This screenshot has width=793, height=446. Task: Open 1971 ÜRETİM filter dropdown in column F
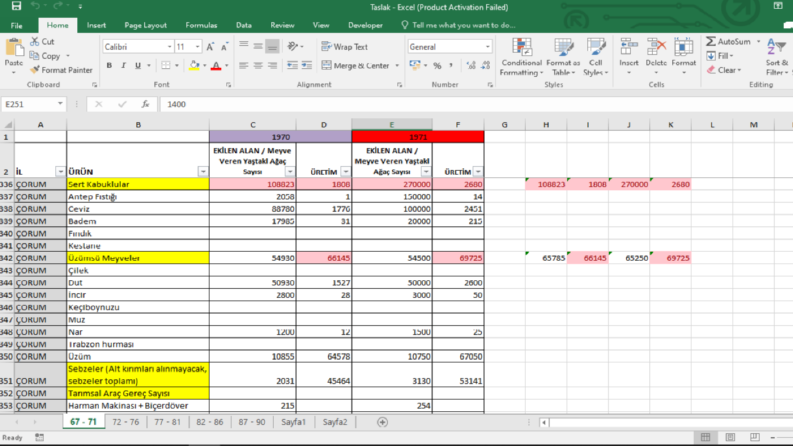(478, 171)
